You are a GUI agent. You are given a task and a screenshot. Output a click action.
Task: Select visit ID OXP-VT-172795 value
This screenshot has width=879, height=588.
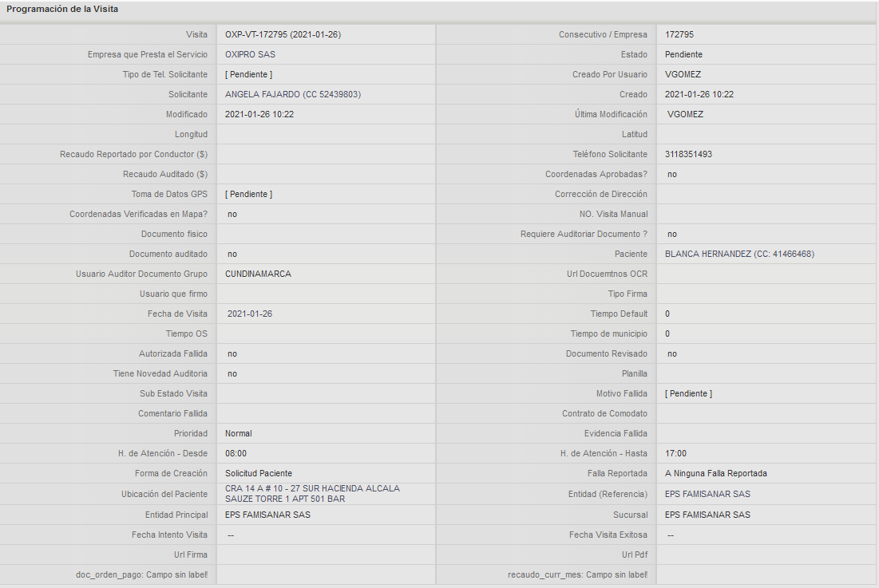coord(283,35)
